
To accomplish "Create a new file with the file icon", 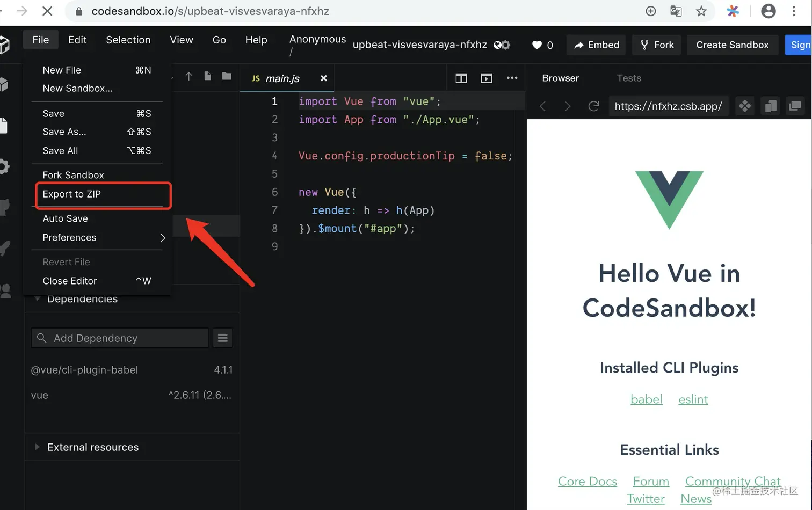I will tap(207, 76).
